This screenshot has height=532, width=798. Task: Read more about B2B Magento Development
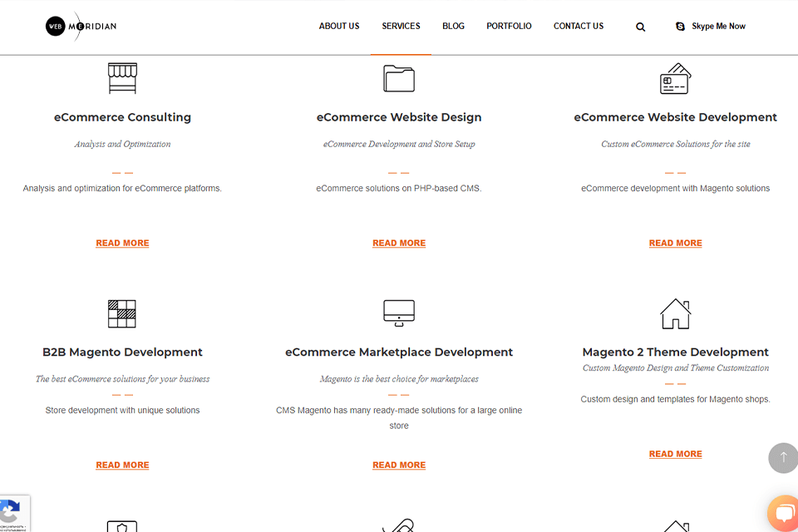point(123,465)
